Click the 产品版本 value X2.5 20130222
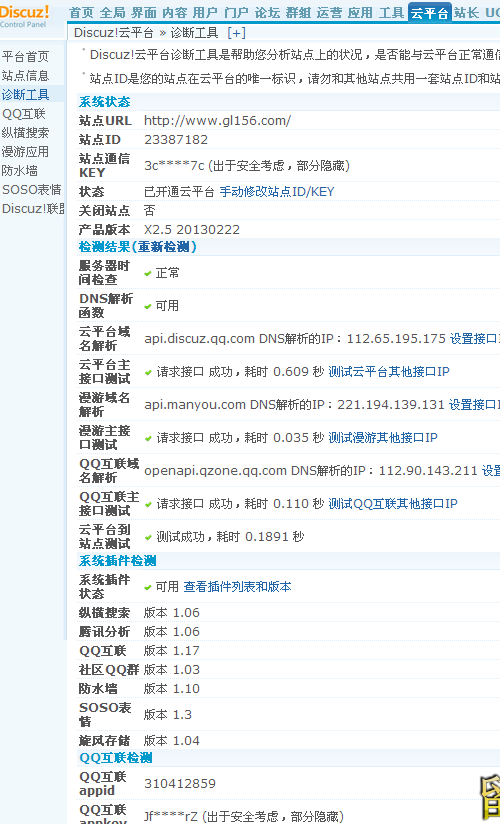Screen dimensions: 500x824 click(x=192, y=230)
